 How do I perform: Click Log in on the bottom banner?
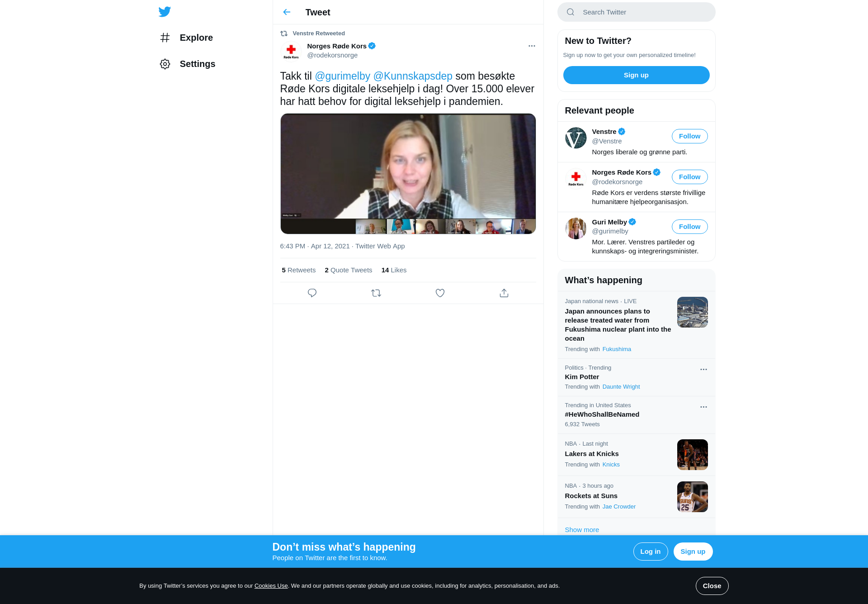click(650, 552)
